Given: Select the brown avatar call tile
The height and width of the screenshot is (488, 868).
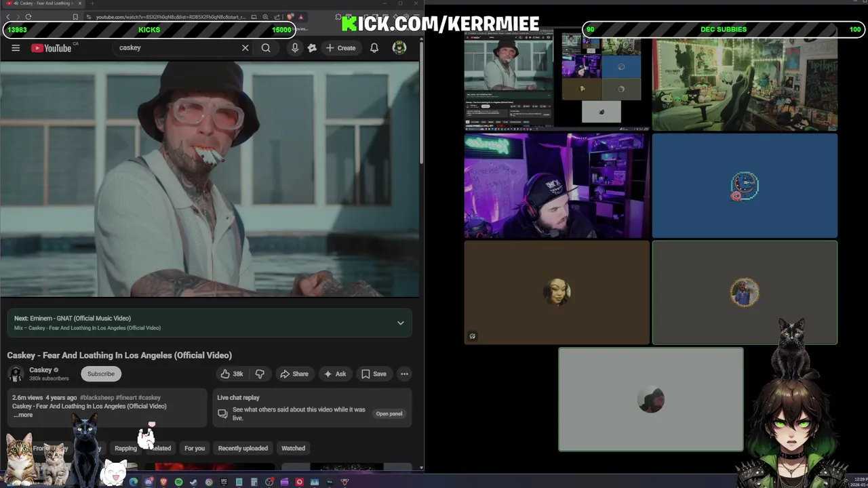Looking at the screenshot, I should pyautogui.click(x=557, y=292).
